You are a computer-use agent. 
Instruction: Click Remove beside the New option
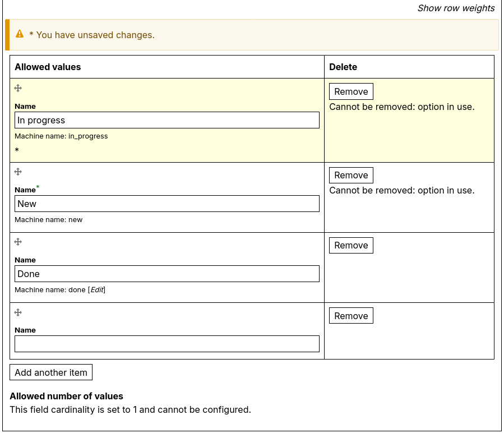(x=350, y=175)
